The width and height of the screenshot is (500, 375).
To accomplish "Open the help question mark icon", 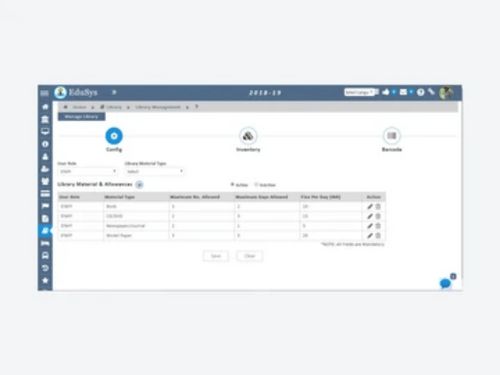I will point(421,92).
